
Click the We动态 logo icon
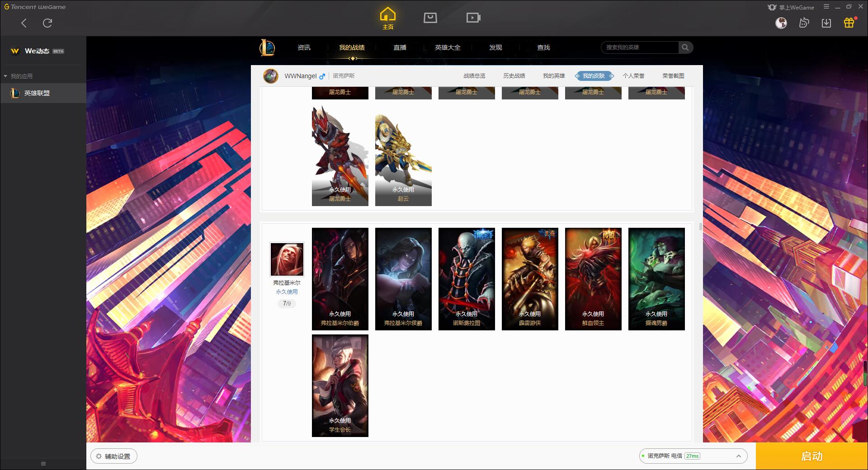(15, 51)
